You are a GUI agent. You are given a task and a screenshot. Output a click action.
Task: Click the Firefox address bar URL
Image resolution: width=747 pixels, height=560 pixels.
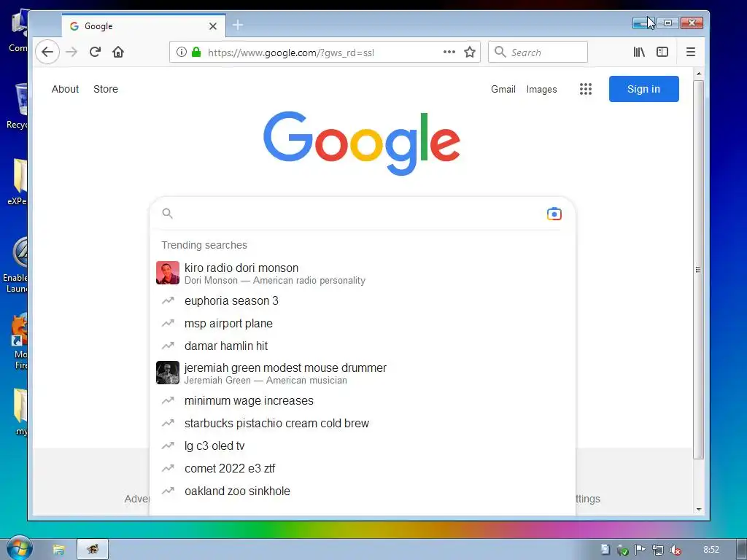click(290, 52)
